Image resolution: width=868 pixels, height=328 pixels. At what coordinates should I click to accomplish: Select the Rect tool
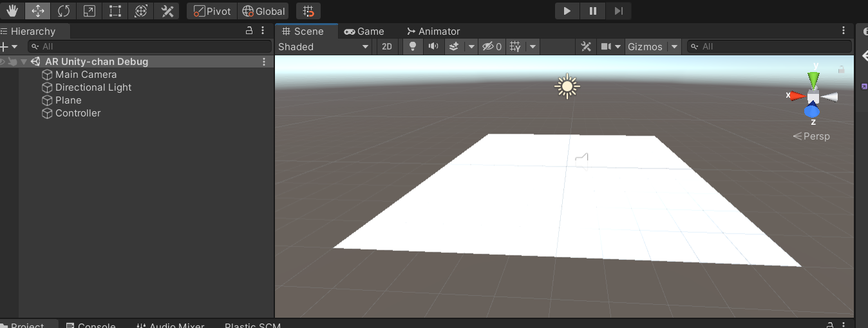115,11
